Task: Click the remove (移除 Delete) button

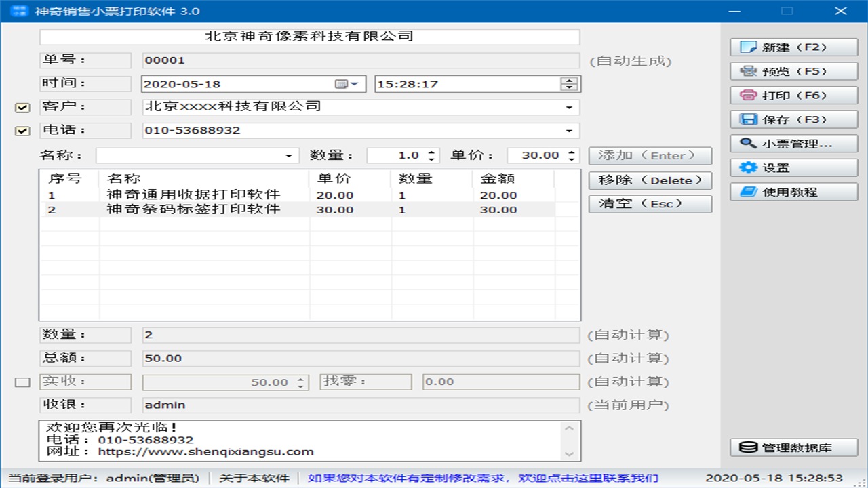Action: click(x=650, y=180)
